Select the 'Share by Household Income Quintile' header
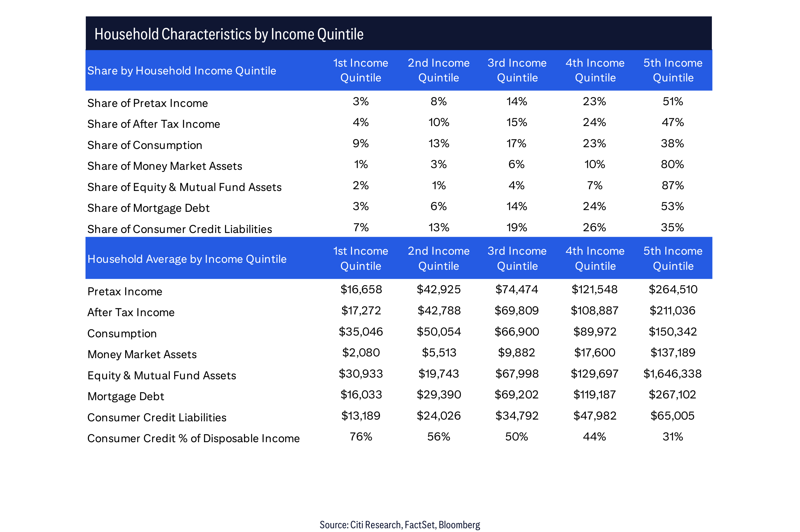The image size is (800, 532). [181, 71]
